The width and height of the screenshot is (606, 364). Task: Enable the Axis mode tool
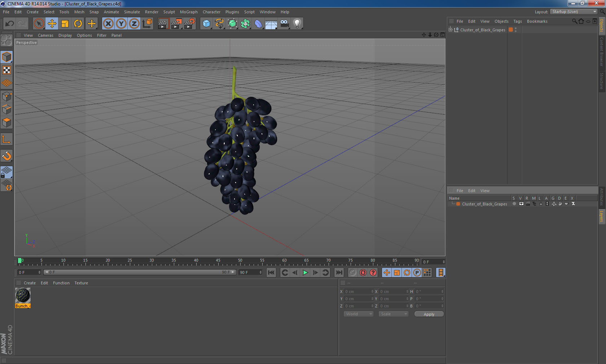click(x=6, y=139)
